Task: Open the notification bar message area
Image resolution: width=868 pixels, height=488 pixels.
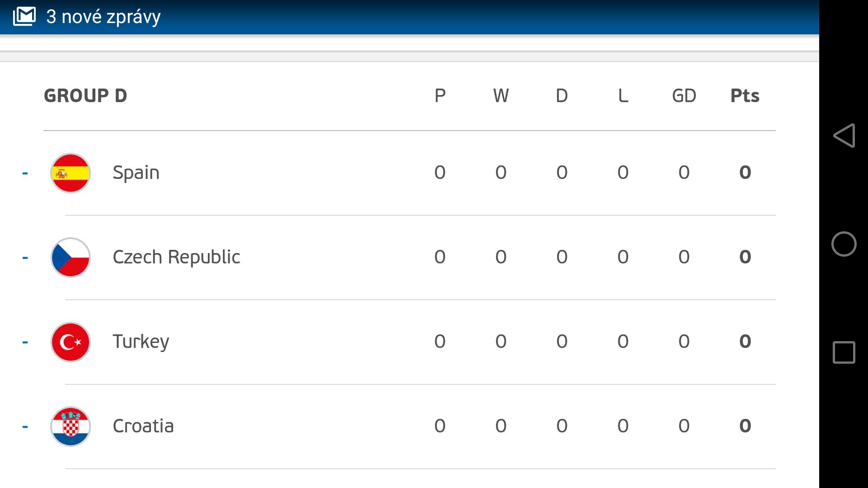Action: click(181, 16)
